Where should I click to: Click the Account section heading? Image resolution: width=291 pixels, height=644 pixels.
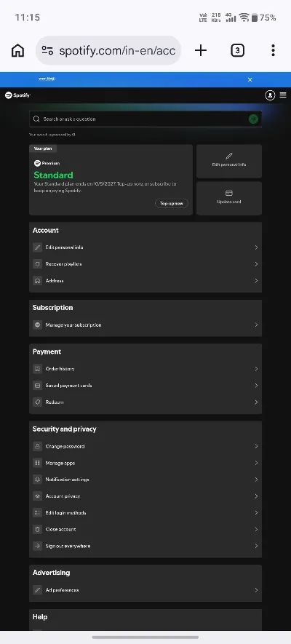click(x=46, y=231)
